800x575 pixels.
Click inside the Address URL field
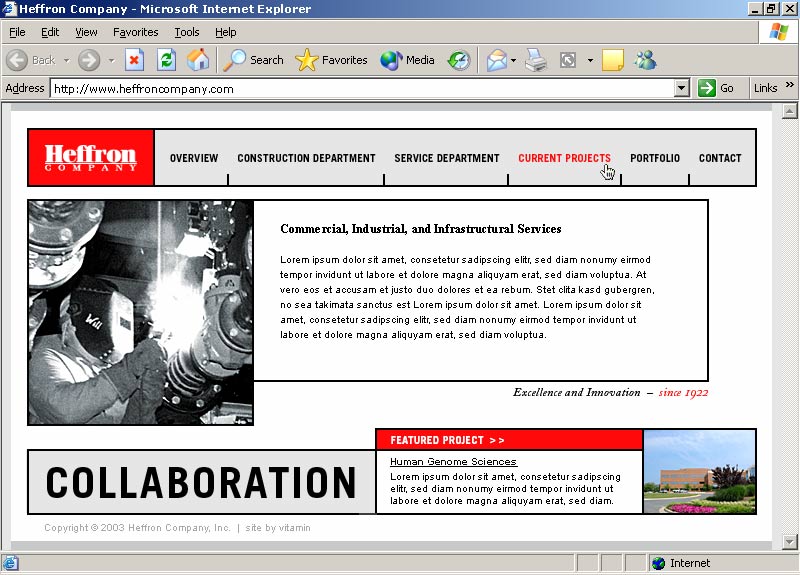pos(360,88)
